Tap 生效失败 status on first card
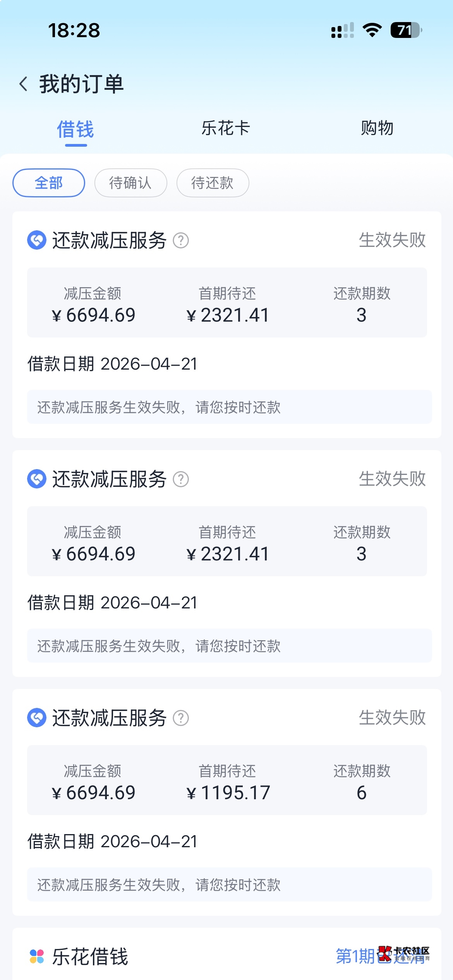This screenshot has height=980, width=453. (392, 240)
